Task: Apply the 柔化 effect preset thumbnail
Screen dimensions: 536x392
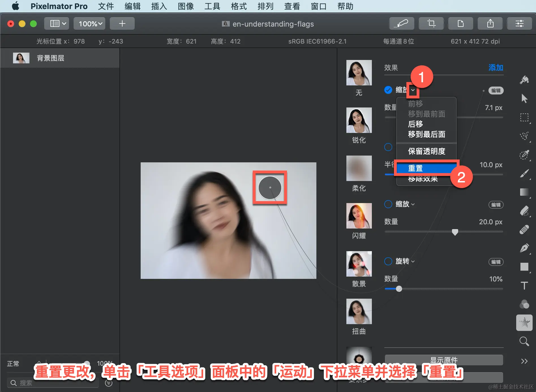Action: 359,168
